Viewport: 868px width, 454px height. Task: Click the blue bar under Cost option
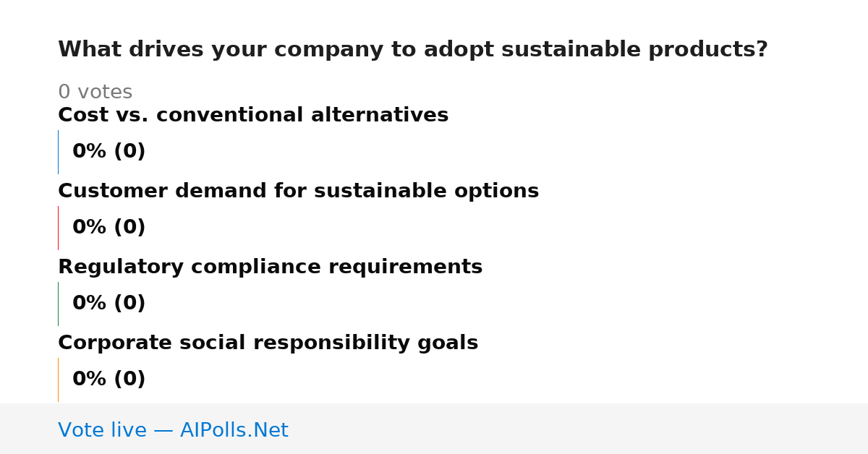(x=58, y=152)
